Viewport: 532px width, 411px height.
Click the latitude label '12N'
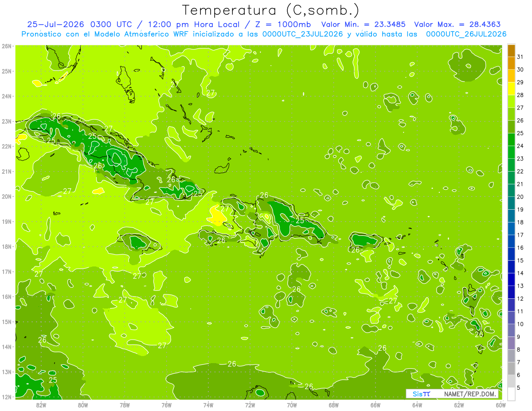(7, 397)
